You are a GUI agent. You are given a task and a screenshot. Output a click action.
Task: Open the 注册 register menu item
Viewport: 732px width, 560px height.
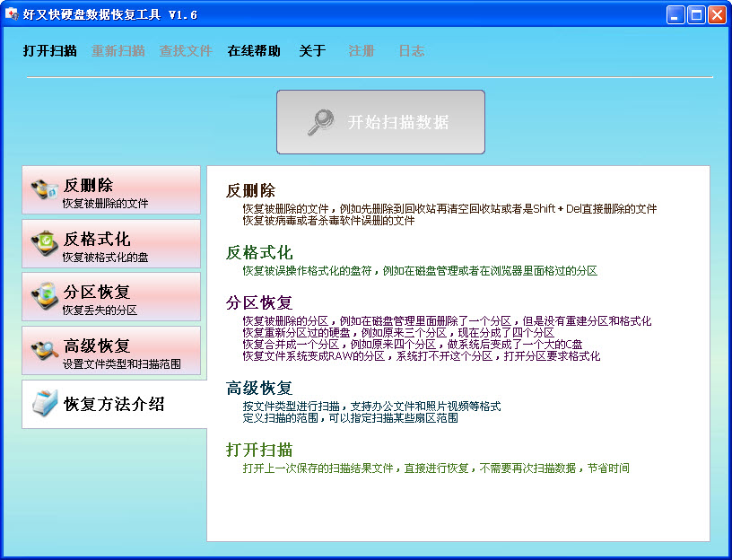tap(362, 51)
